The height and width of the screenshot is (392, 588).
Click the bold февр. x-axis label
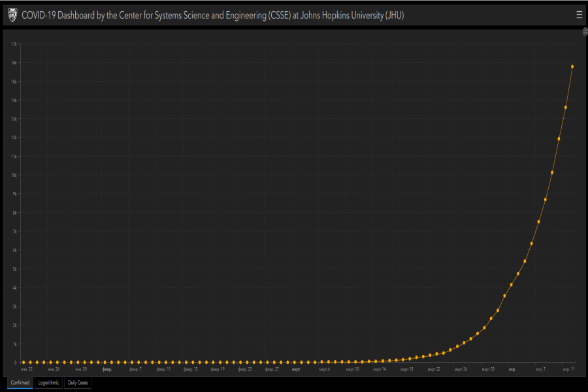[107, 369]
